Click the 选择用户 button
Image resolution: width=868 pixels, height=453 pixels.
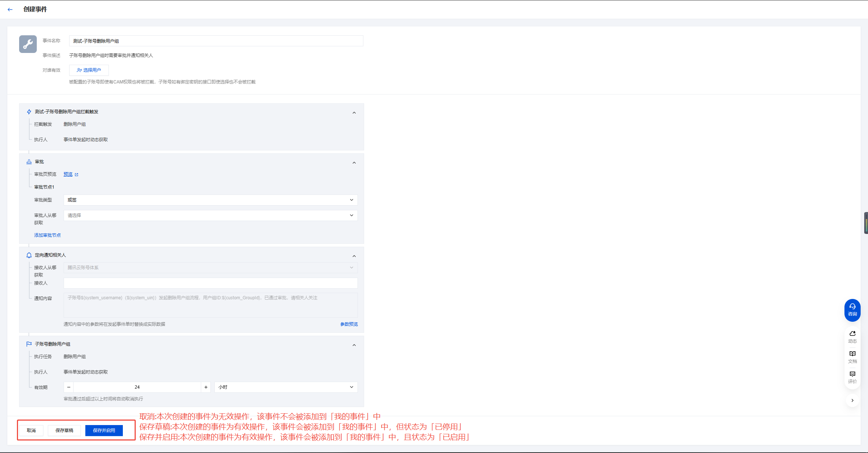pos(89,70)
